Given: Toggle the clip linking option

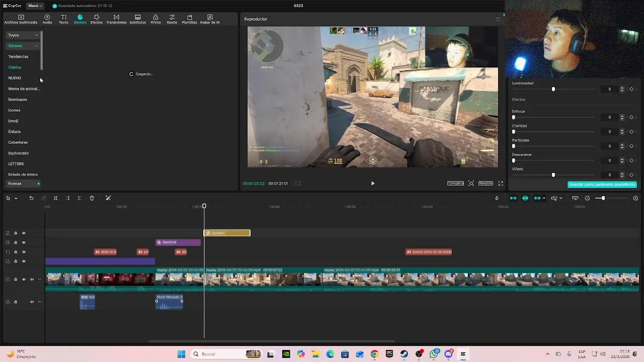Looking at the screenshot, I should (x=537, y=198).
